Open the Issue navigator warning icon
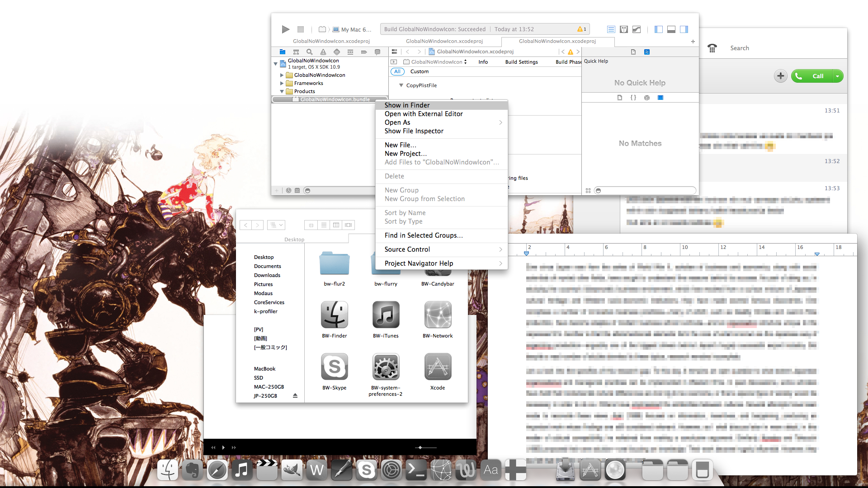 coord(323,52)
